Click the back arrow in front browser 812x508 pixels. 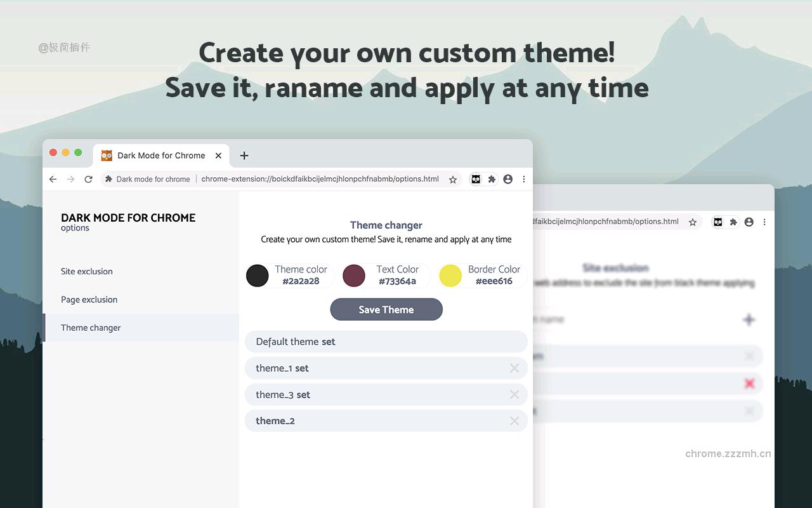(x=53, y=180)
